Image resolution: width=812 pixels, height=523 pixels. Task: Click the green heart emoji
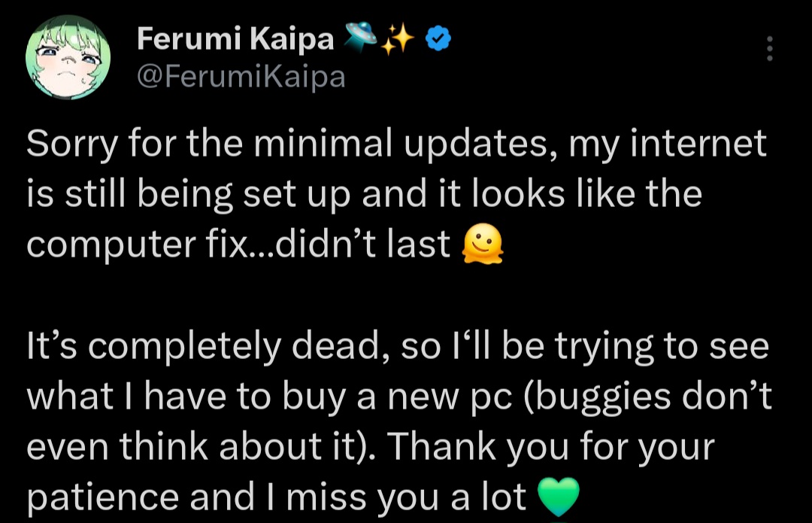tap(558, 497)
